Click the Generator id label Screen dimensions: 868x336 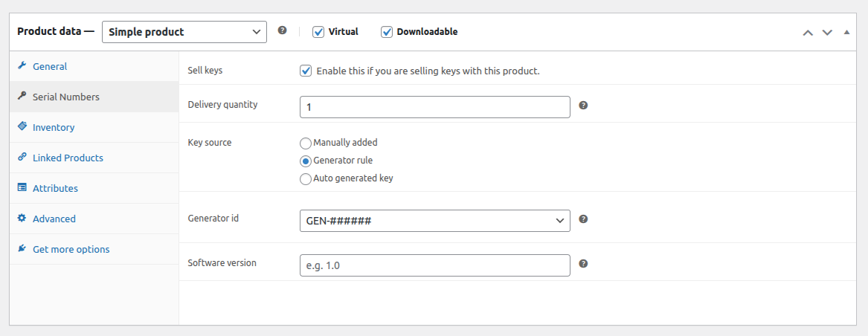click(x=213, y=218)
